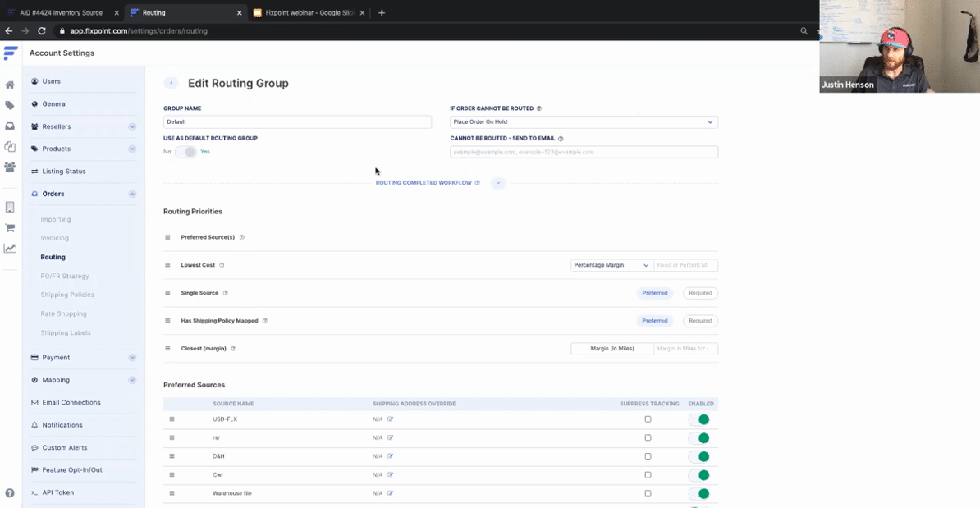Image resolution: width=980 pixels, height=508 pixels.
Task: Toggle Use As Default Routing Group switch
Action: 185,152
